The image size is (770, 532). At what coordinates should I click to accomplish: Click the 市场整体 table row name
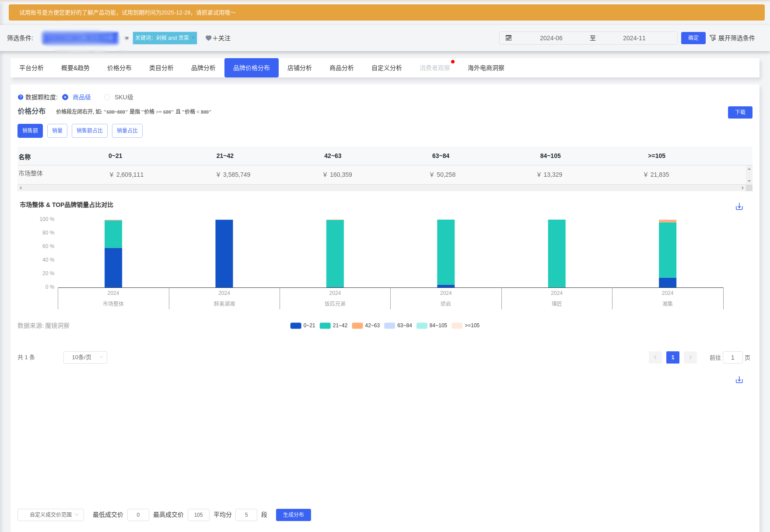click(31, 174)
